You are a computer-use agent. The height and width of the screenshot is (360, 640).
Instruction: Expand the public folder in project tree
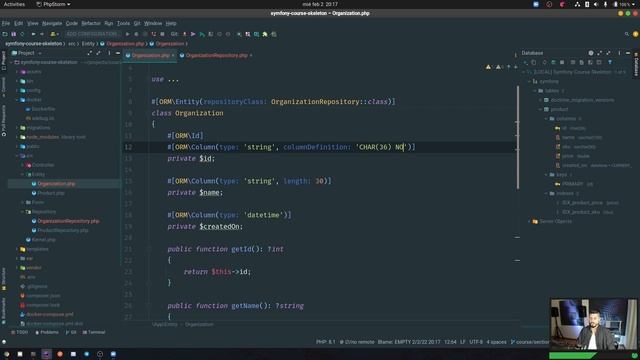pyautogui.click(x=17, y=147)
